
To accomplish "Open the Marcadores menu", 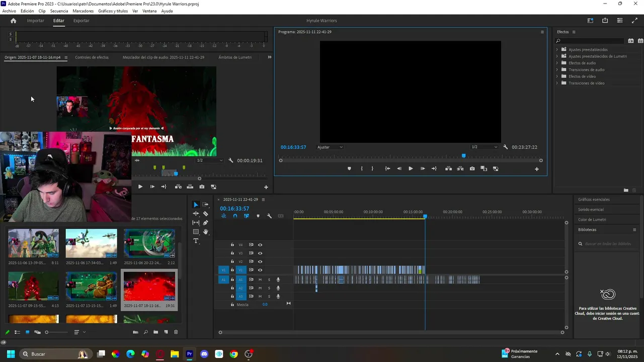I will pyautogui.click(x=83, y=11).
